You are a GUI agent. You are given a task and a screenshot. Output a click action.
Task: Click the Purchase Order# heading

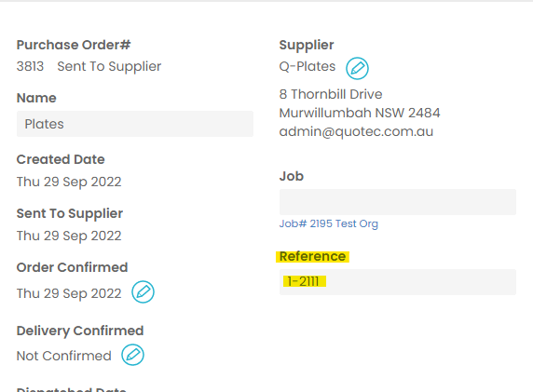pyautogui.click(x=74, y=45)
